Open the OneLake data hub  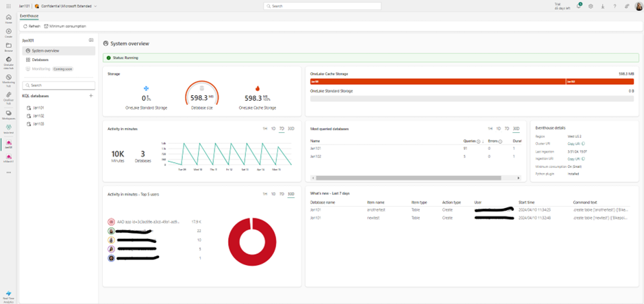(x=9, y=62)
